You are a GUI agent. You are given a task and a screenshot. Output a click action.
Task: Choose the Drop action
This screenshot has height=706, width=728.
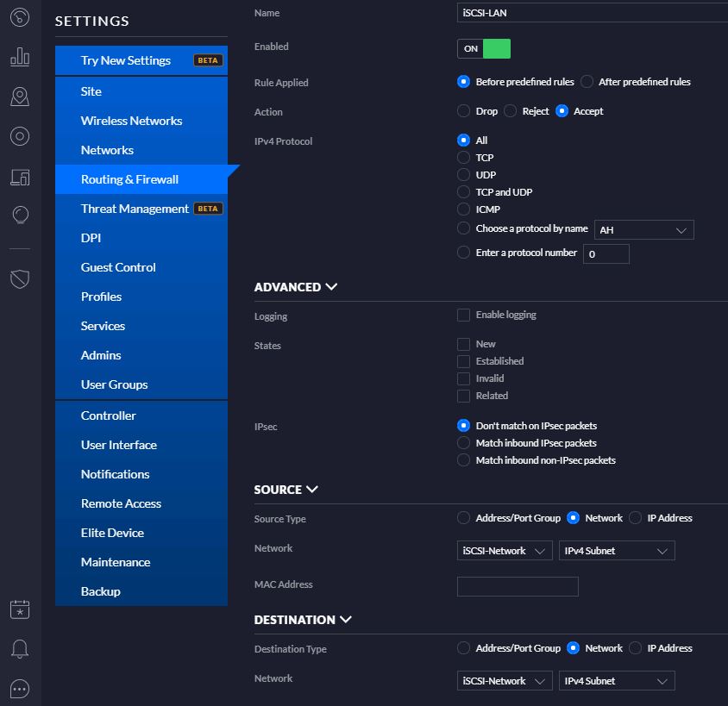[463, 111]
